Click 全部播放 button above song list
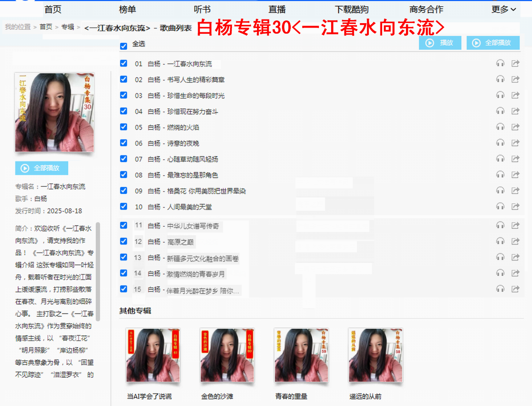 pyautogui.click(x=493, y=43)
